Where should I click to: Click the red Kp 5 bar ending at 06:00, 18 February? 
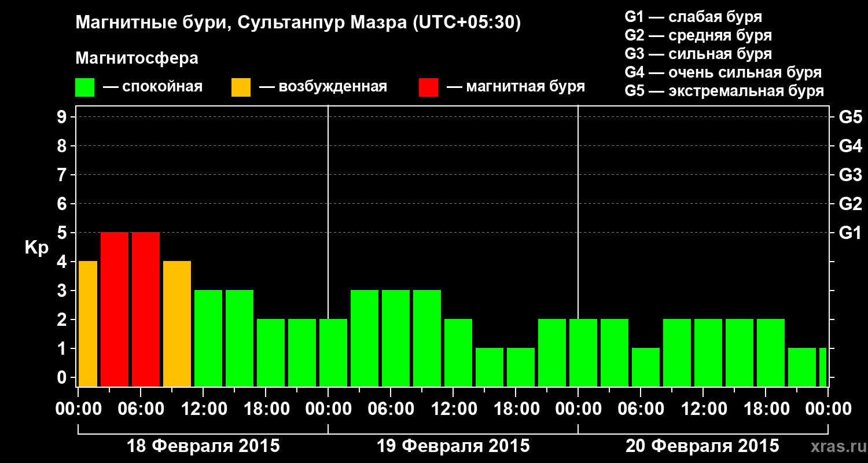point(115,309)
